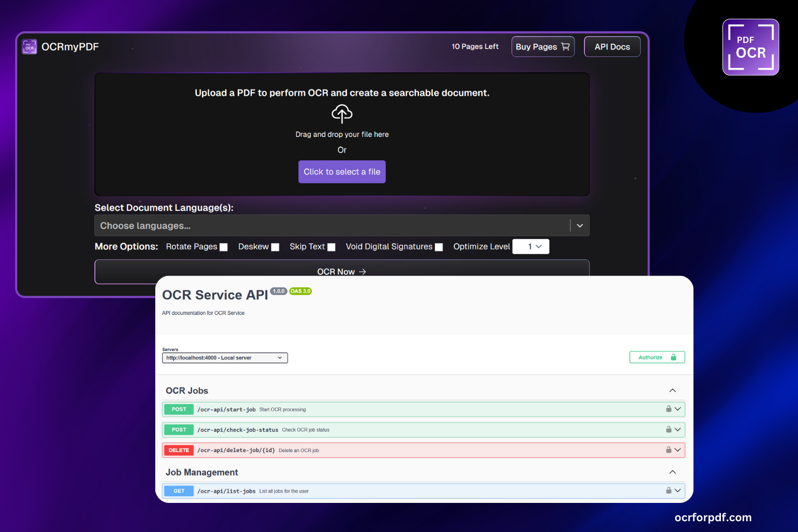Image resolution: width=798 pixels, height=532 pixels.
Task: Click /ocr-api/check-job-status path text
Action: click(x=238, y=430)
